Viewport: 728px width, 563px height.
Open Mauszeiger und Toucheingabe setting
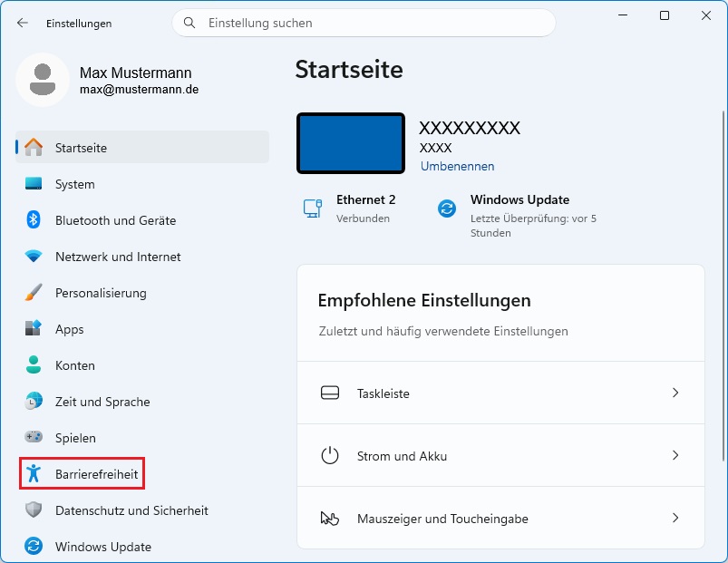tap(500, 518)
